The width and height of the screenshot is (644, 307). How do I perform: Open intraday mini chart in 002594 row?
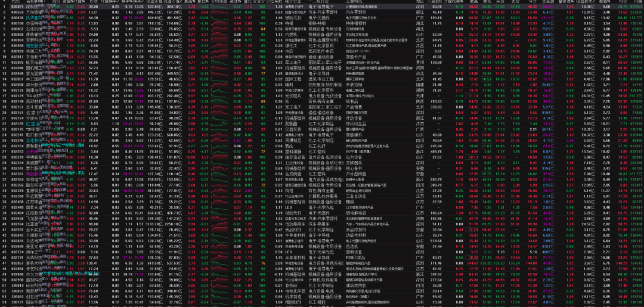click(218, 225)
